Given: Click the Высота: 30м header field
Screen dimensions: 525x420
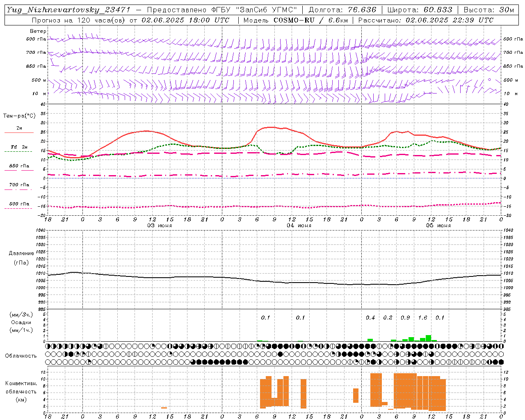Looking at the screenshot, I should 488,10.
